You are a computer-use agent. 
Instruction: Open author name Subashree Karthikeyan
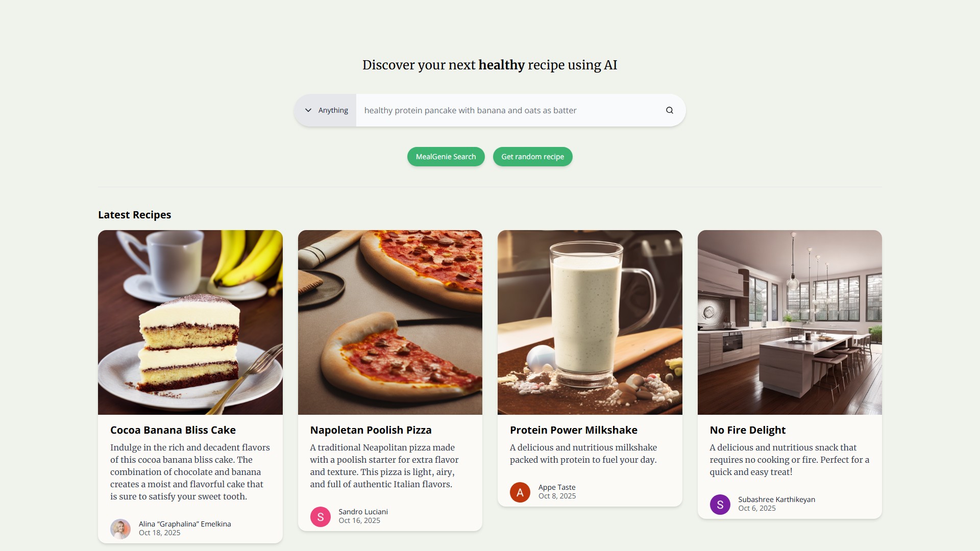pos(776,499)
